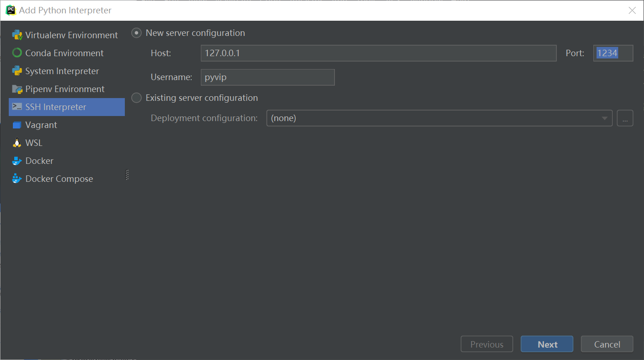This screenshot has height=360, width=644.
Task: Click the Deployment configuration label
Action: (x=204, y=118)
